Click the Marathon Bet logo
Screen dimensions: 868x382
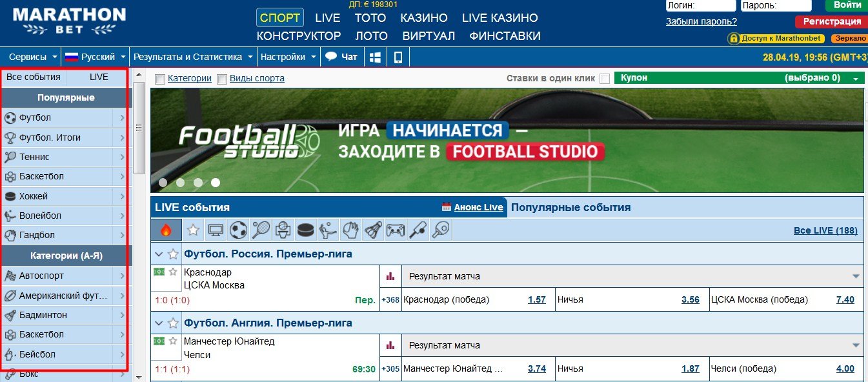(69, 21)
